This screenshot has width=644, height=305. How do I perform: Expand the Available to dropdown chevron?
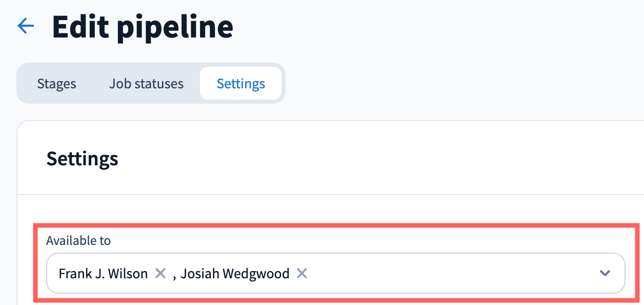click(x=605, y=273)
